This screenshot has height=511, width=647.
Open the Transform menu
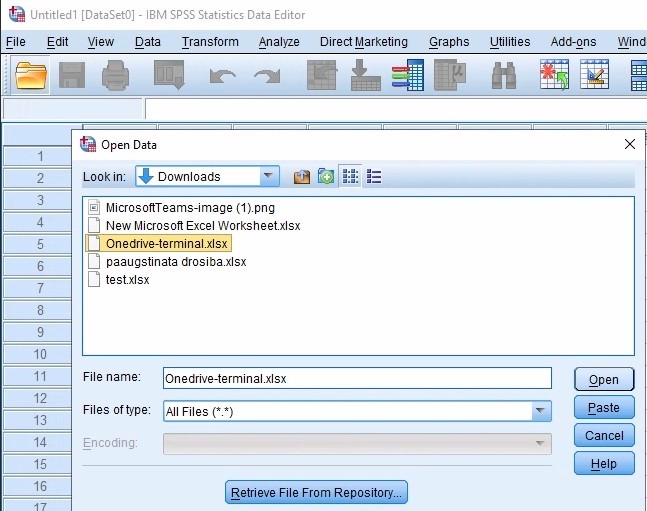point(210,42)
